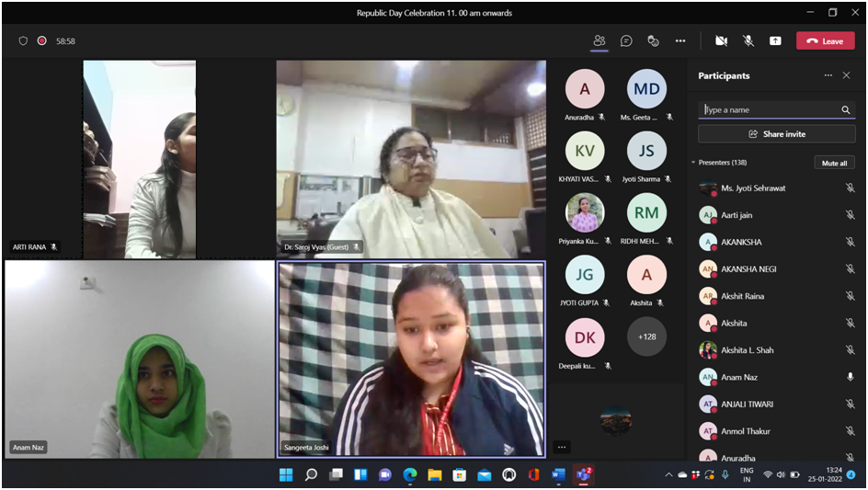Collapse the Presenters (138) section

coord(693,163)
